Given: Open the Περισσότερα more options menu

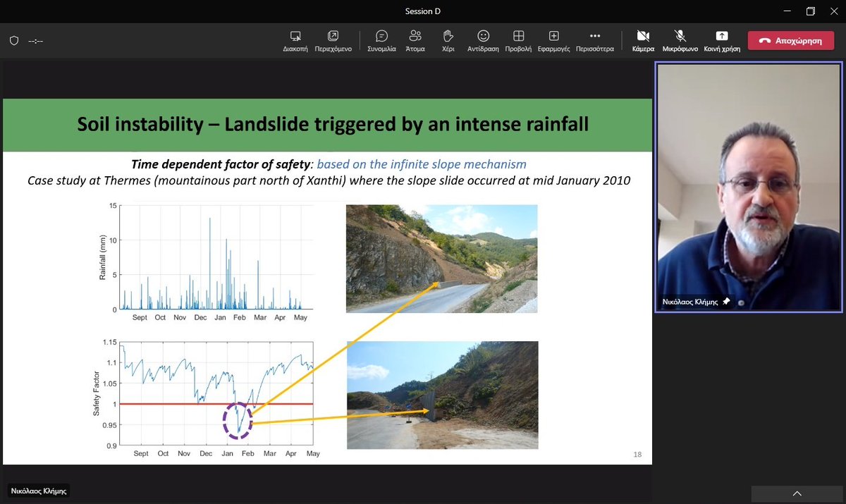Looking at the screenshot, I should click(x=595, y=41).
